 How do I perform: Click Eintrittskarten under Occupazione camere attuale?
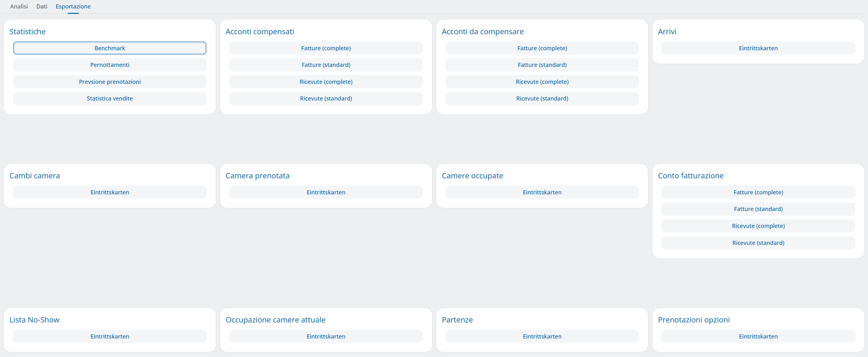click(326, 337)
